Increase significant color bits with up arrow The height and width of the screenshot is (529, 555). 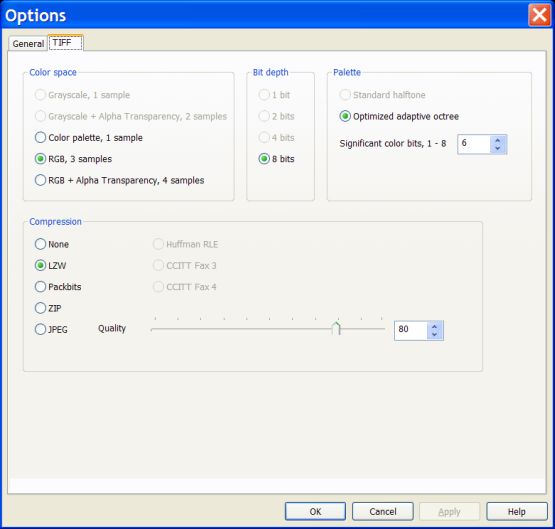click(498, 140)
